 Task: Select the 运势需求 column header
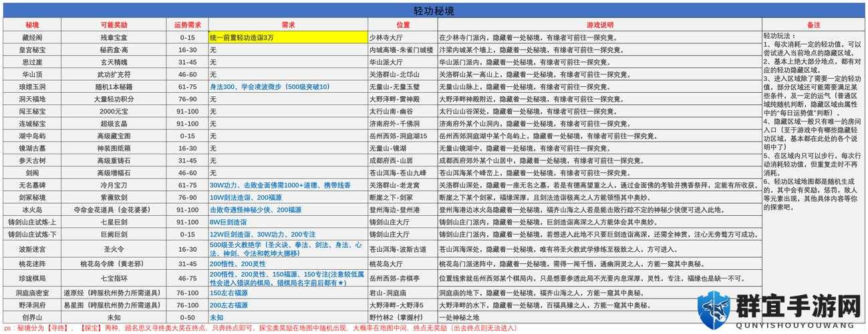[187, 25]
